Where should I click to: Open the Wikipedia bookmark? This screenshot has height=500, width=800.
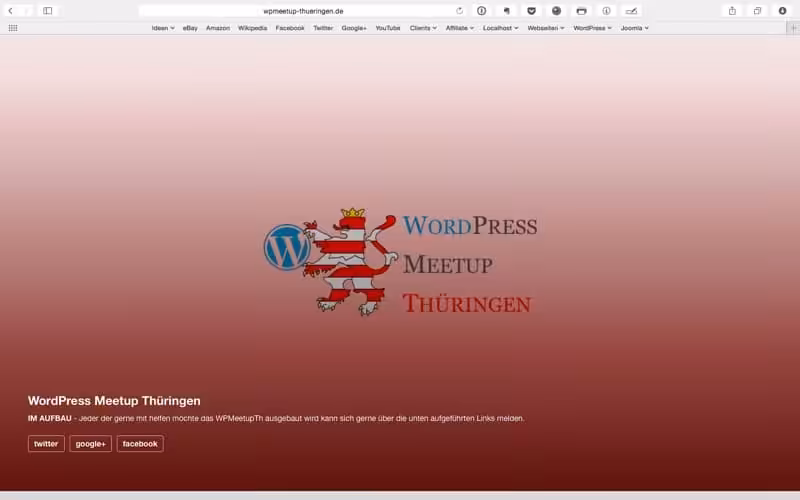[x=253, y=28]
